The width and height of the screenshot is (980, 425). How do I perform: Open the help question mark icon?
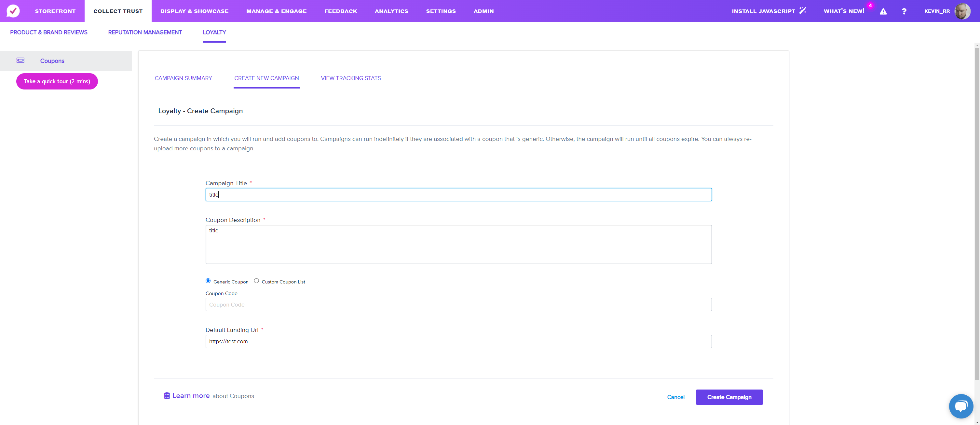tap(904, 11)
